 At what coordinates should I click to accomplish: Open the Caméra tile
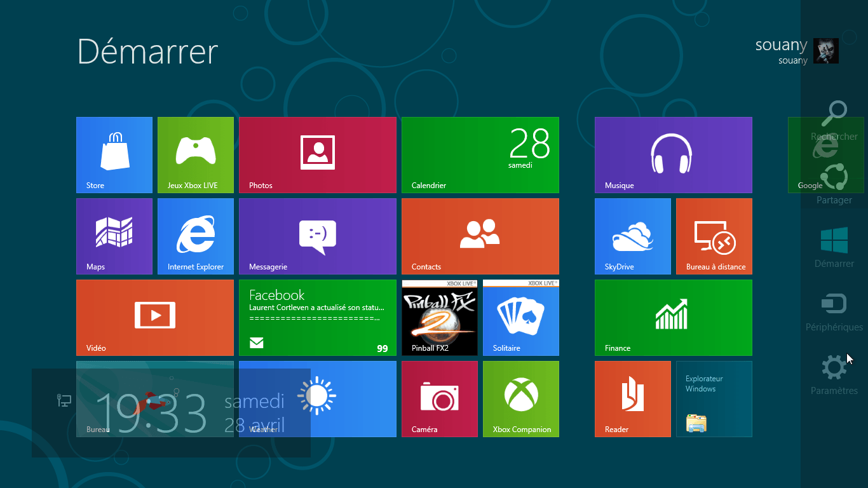tap(440, 399)
